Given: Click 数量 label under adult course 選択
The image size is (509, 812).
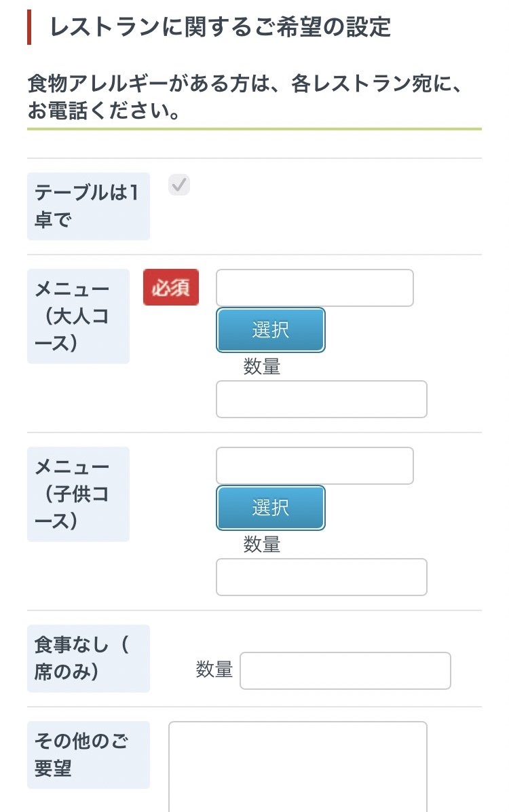Looking at the screenshot, I should (262, 367).
